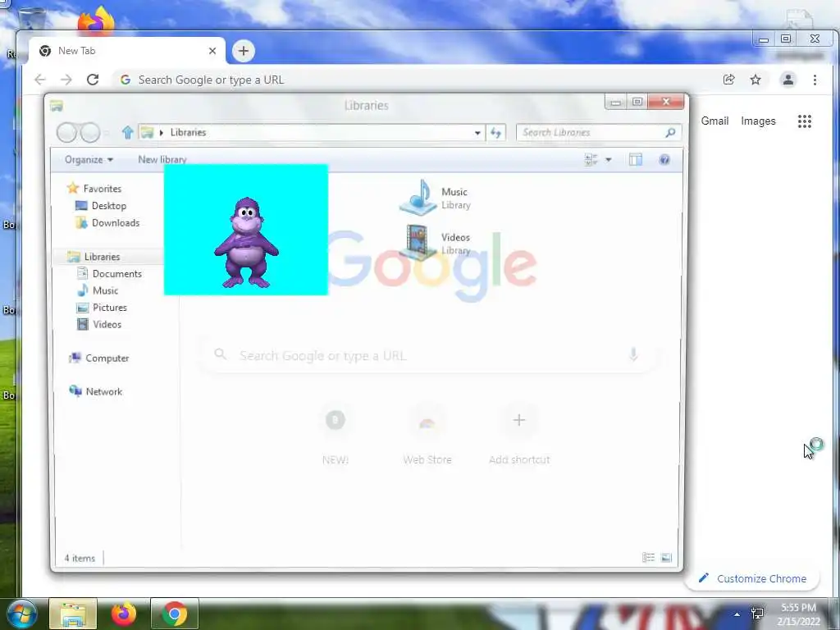Click the purple Bonzi gorilla image
This screenshot has width=840, height=630.
246,242
